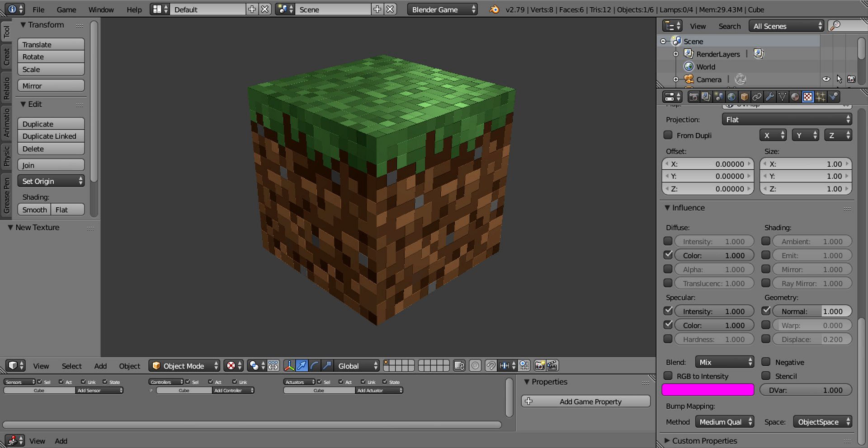868x448 pixels.
Task: Open the Physics properties tab
Action: 833,96
